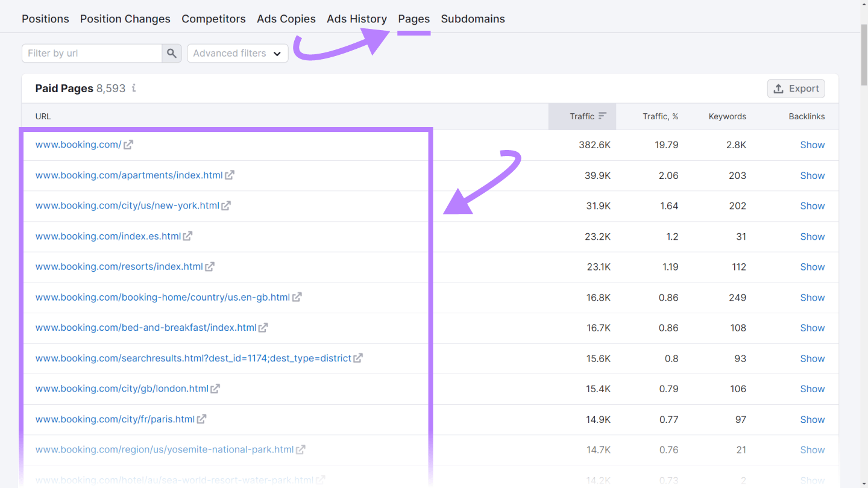Viewport: 868px width, 488px height.
Task: Expand the Advanced filters dropdown
Action: [x=237, y=53]
